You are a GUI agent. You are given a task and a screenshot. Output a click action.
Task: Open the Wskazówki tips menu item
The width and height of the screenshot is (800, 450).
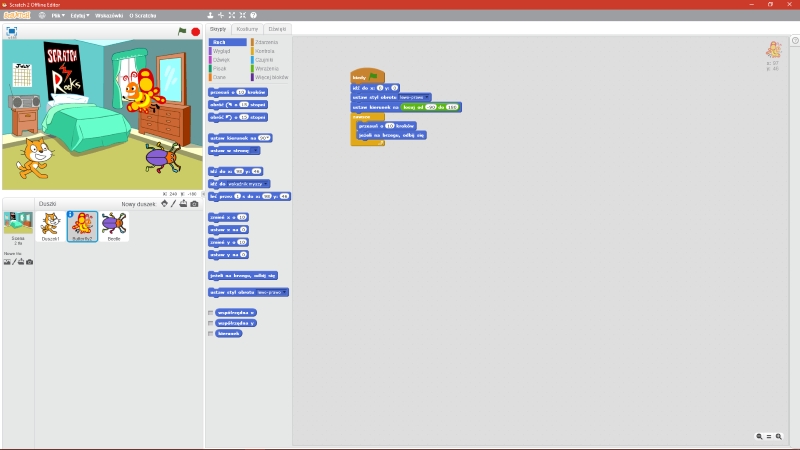point(109,15)
